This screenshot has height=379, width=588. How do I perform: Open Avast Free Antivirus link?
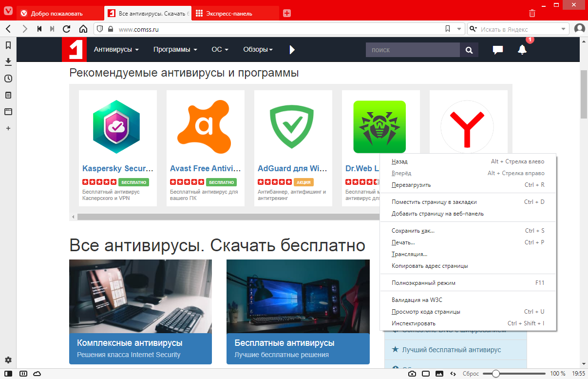[x=206, y=169]
